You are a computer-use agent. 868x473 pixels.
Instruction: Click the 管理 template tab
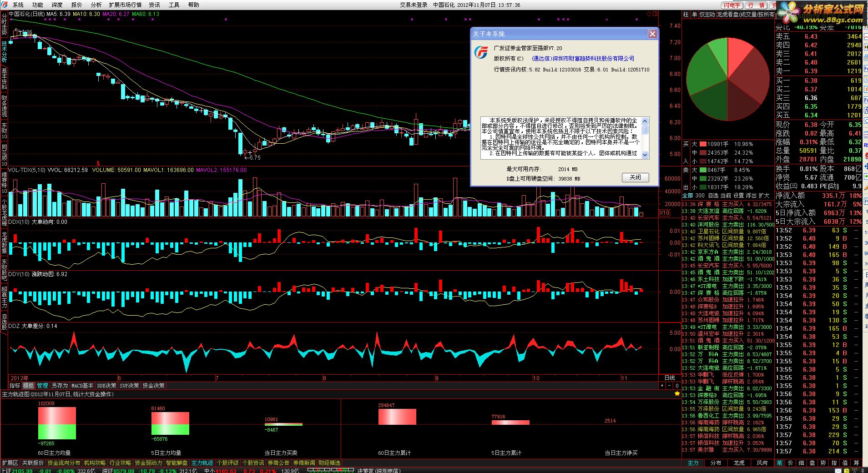pos(42,386)
